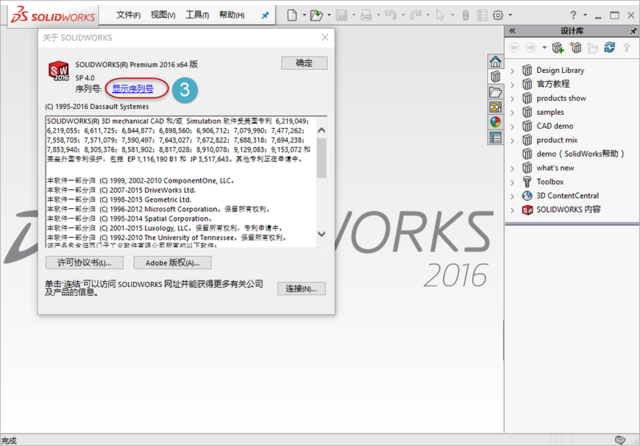Image resolution: width=640 pixels, height=446 pixels.
Task: Open the 工具(T) menu
Action: [x=197, y=15]
